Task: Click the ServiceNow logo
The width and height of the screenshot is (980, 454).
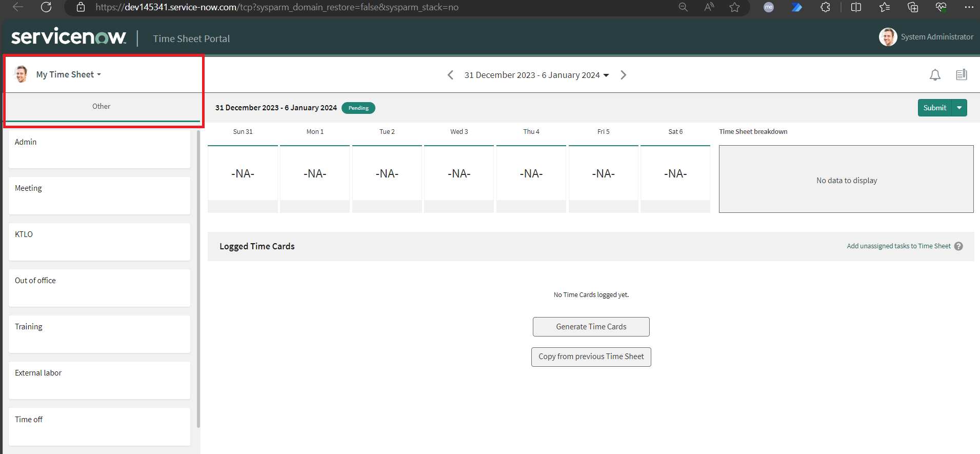Action: (69, 37)
